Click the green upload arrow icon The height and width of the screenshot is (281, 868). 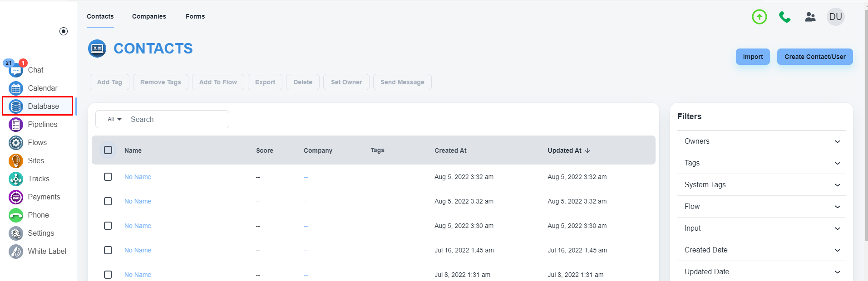pyautogui.click(x=759, y=17)
